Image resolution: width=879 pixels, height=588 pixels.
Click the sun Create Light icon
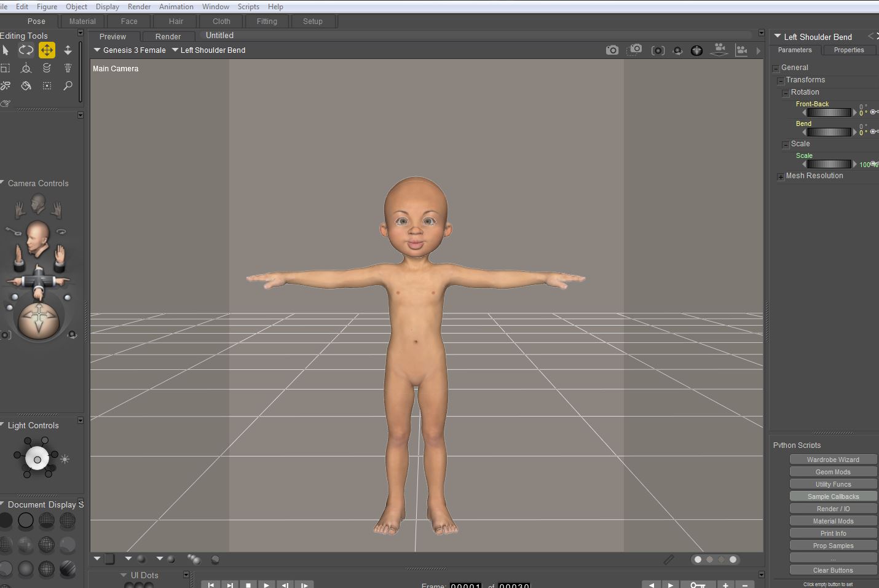click(x=65, y=459)
